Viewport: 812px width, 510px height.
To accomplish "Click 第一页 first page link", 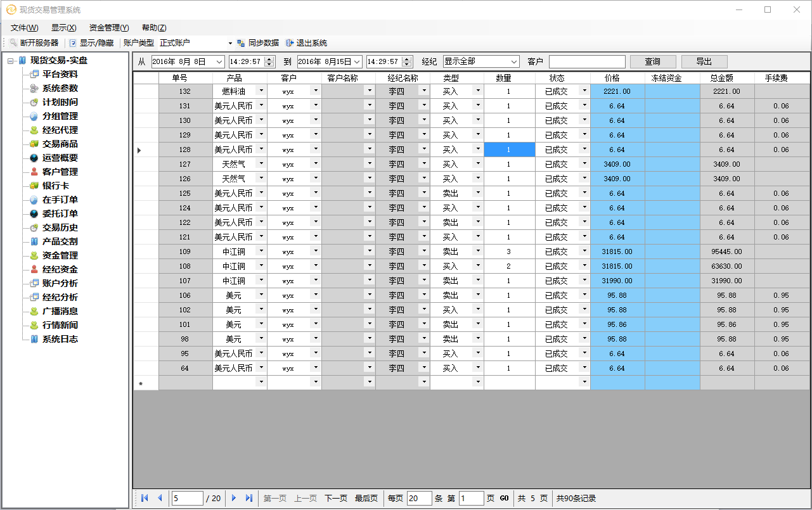I will click(x=275, y=499).
